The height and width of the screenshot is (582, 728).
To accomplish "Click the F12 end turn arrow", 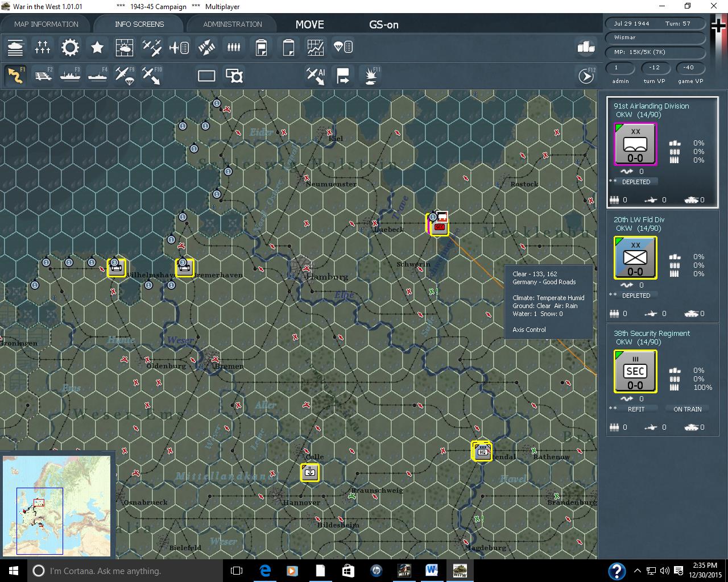I will click(x=586, y=76).
